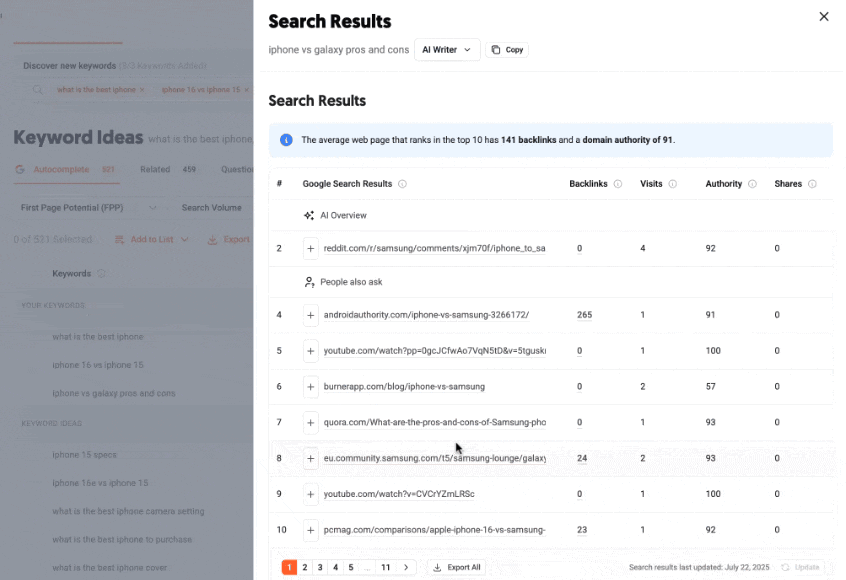Open the eu.community.samsung.com link

[434, 458]
